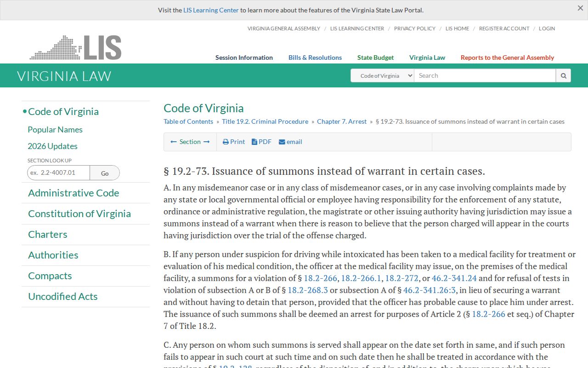This screenshot has width=588, height=368.
Task: Close the LIS Learning Center banner
Action: click(x=580, y=8)
